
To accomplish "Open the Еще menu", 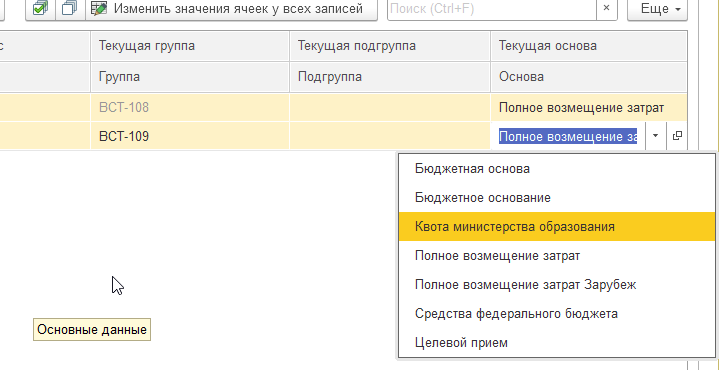I will click(657, 8).
